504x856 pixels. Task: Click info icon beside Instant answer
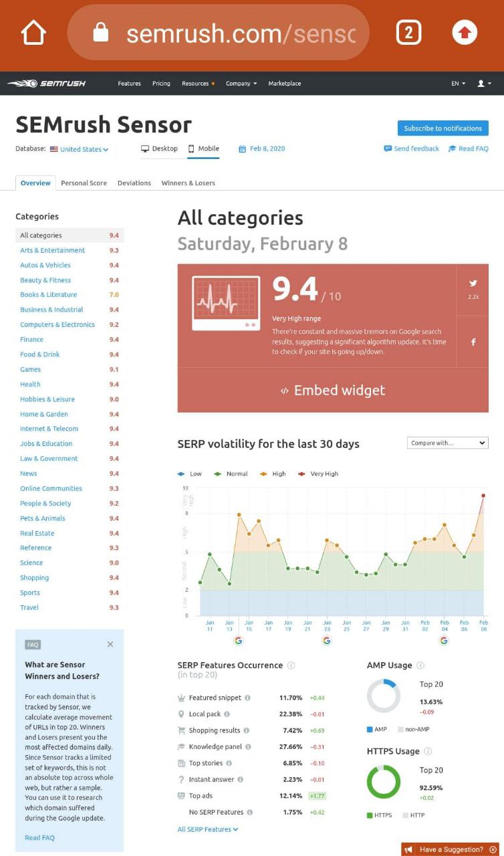pos(240,779)
